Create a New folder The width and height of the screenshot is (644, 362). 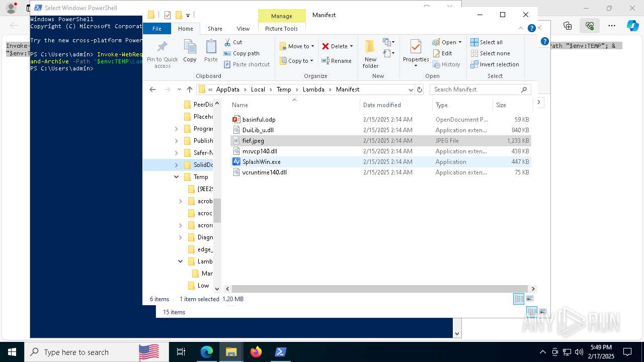[x=370, y=54]
